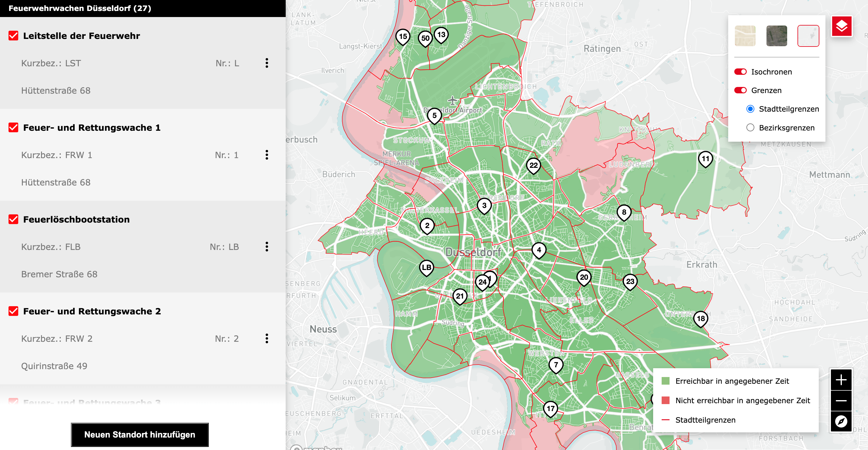Screen dimensions: 868x450
Task: Select fire station marker 4 on map
Action: [x=539, y=251]
